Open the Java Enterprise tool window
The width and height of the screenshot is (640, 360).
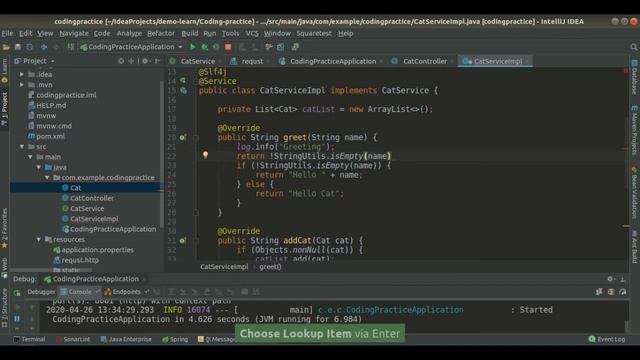pos(126,339)
